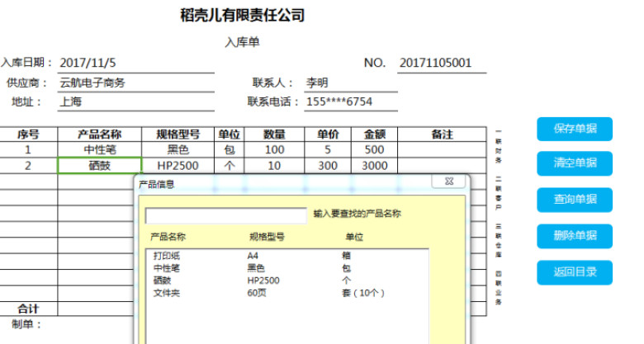Click the HP2500 cell in table row 2
Screen dimensions: 644x344
tap(178, 166)
